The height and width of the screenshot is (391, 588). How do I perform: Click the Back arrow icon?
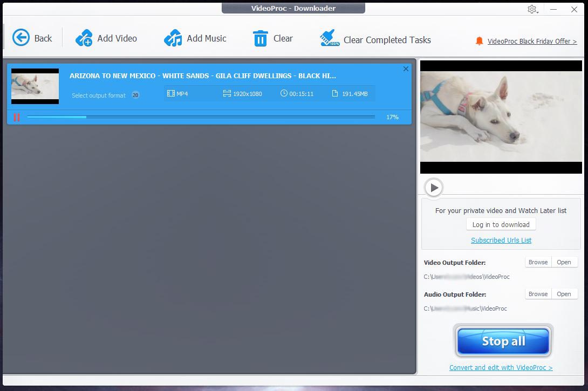point(21,38)
